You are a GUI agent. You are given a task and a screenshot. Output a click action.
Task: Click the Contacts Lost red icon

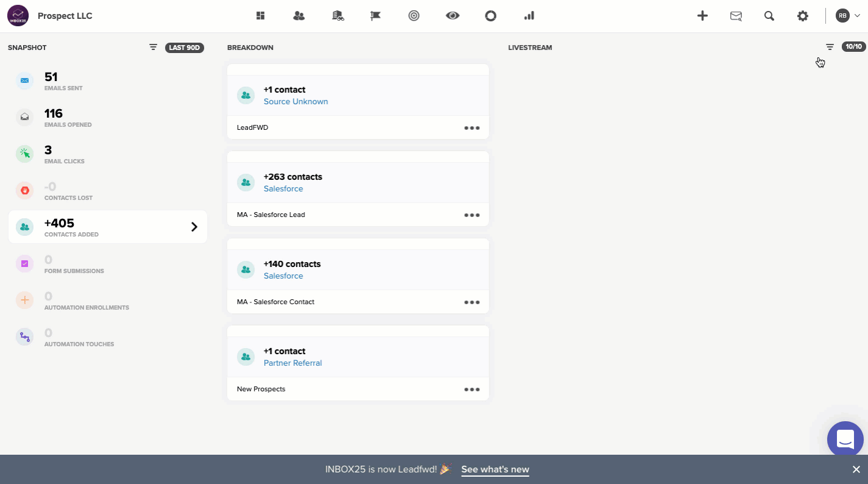tap(24, 190)
